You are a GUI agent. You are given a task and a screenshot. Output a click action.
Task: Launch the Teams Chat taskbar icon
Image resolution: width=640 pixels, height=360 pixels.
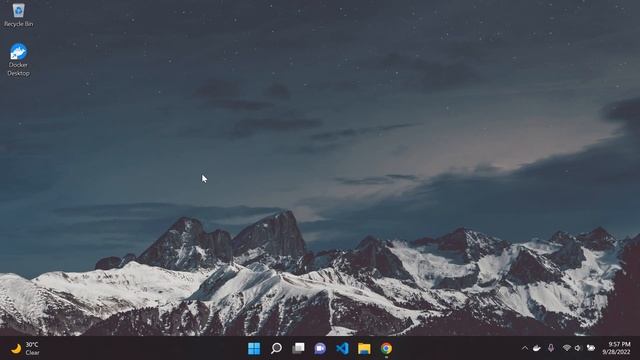(x=320, y=348)
